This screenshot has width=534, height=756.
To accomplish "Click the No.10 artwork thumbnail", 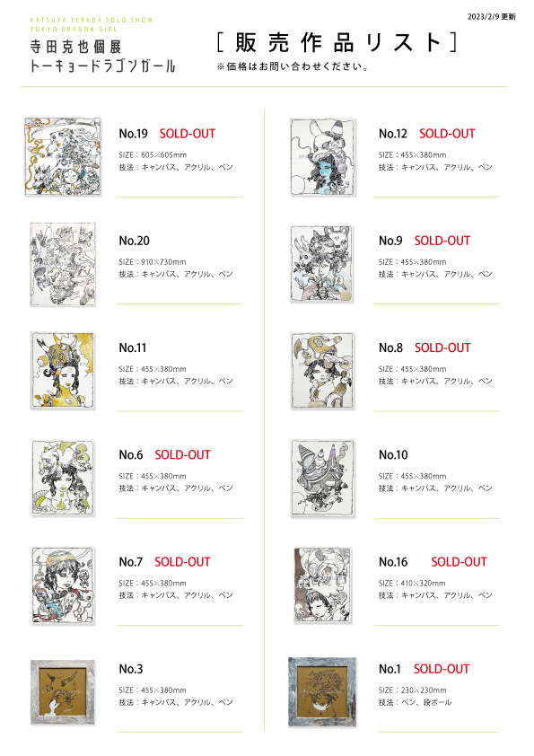I will (322, 478).
